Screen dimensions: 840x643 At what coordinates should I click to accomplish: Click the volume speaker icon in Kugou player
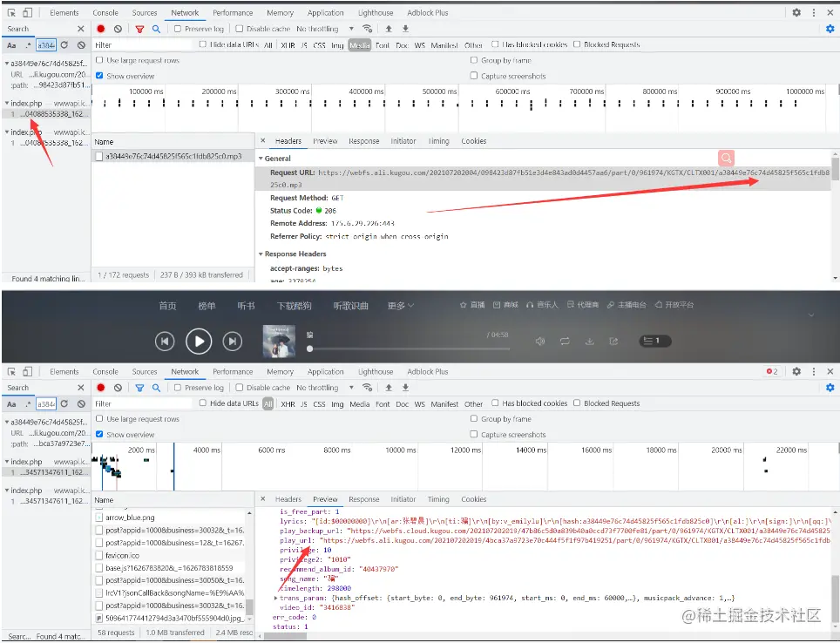(x=540, y=342)
